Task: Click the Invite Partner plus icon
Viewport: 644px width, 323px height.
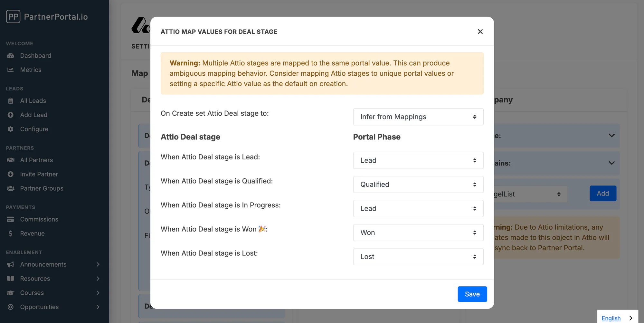Action: [x=11, y=174]
